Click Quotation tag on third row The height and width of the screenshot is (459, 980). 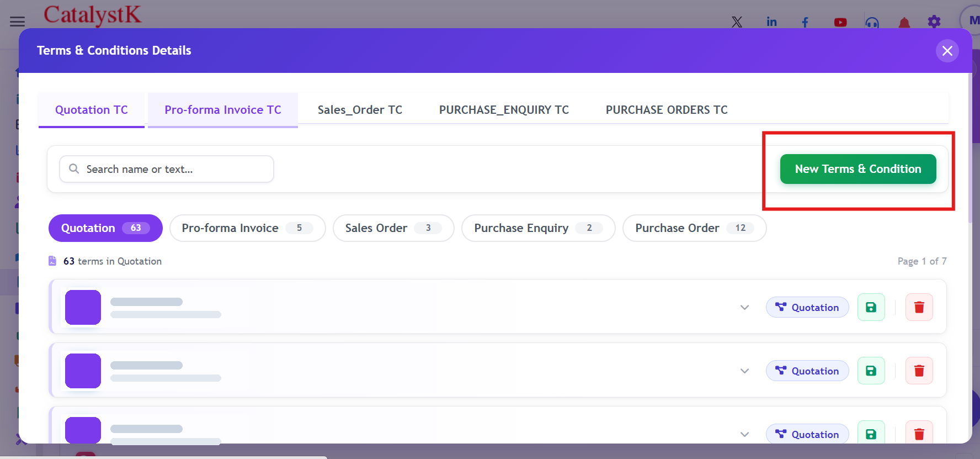point(807,434)
